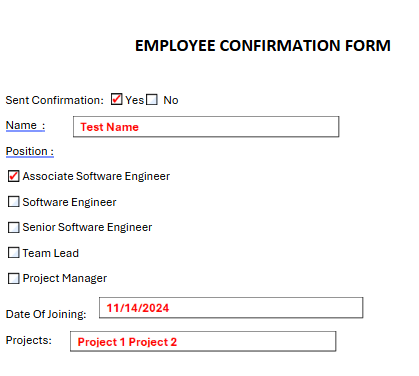The width and height of the screenshot is (419, 376).
Task: Tick the No confirmation checkbox
Action: point(152,100)
